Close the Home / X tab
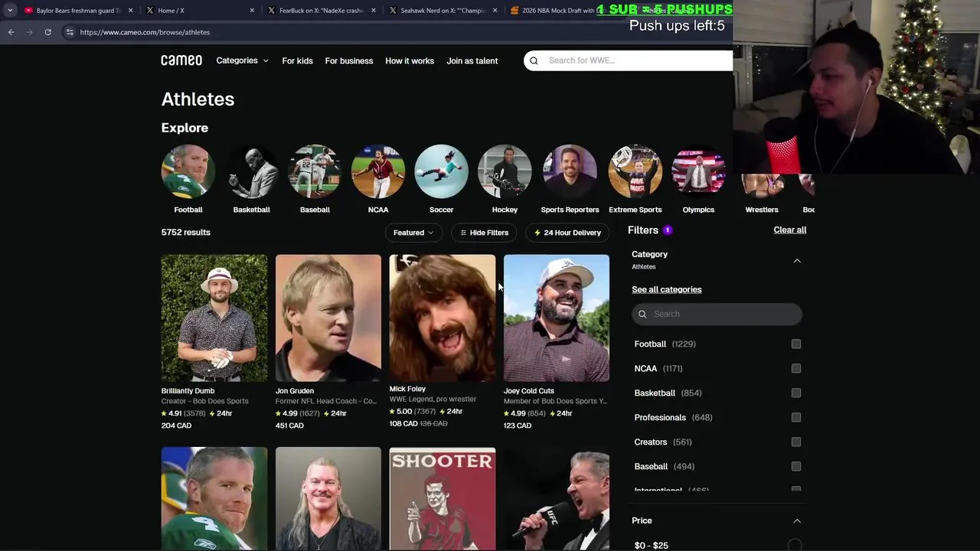The width and height of the screenshot is (980, 551). (252, 11)
